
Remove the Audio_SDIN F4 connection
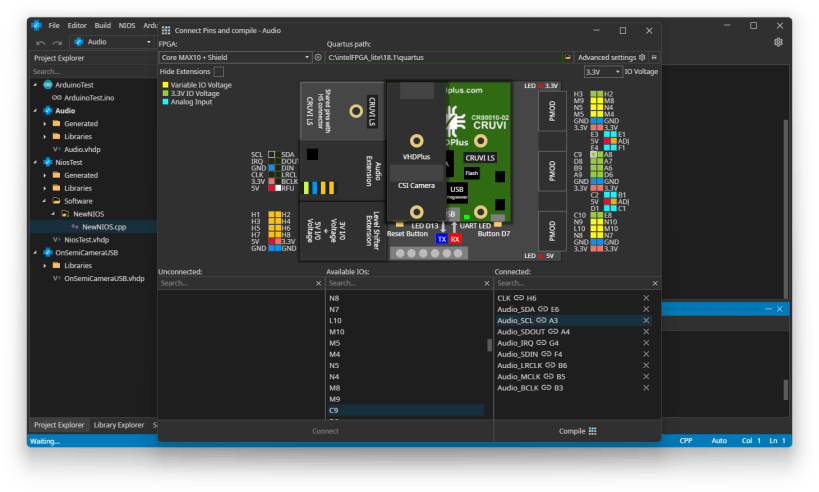(646, 354)
